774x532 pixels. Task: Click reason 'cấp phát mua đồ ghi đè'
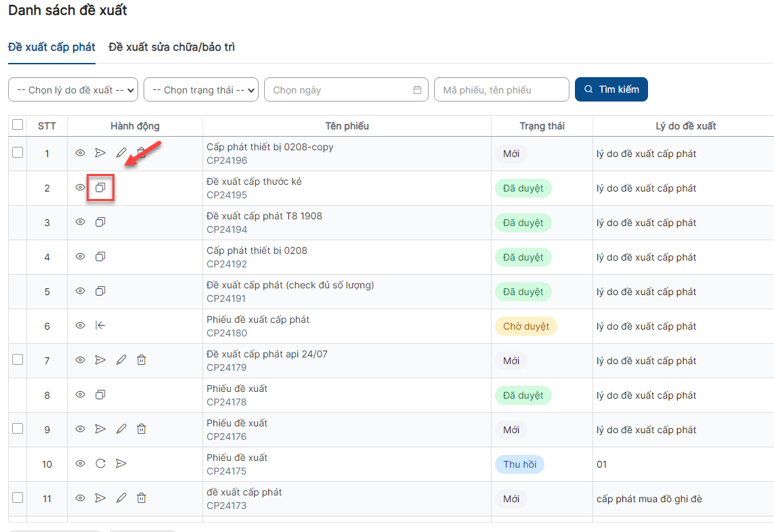(649, 499)
